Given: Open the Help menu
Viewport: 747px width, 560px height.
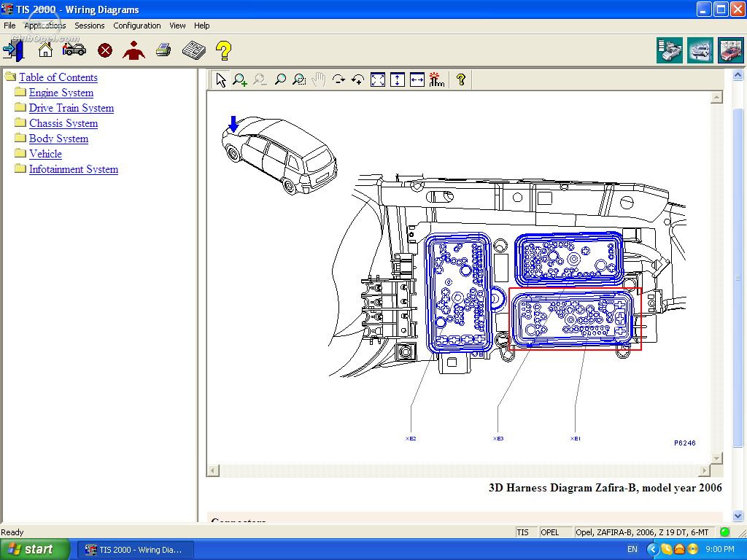Looking at the screenshot, I should pos(201,26).
